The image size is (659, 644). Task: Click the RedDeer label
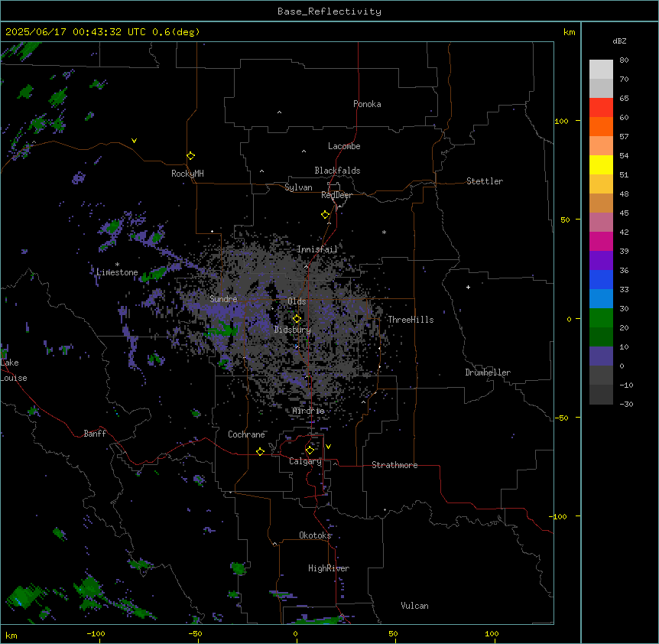pyautogui.click(x=336, y=195)
